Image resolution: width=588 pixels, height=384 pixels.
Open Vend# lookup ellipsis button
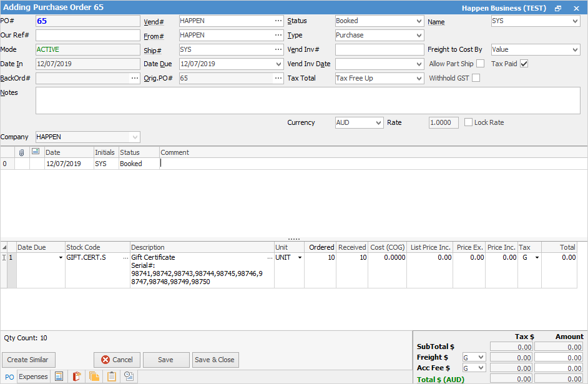coord(278,21)
